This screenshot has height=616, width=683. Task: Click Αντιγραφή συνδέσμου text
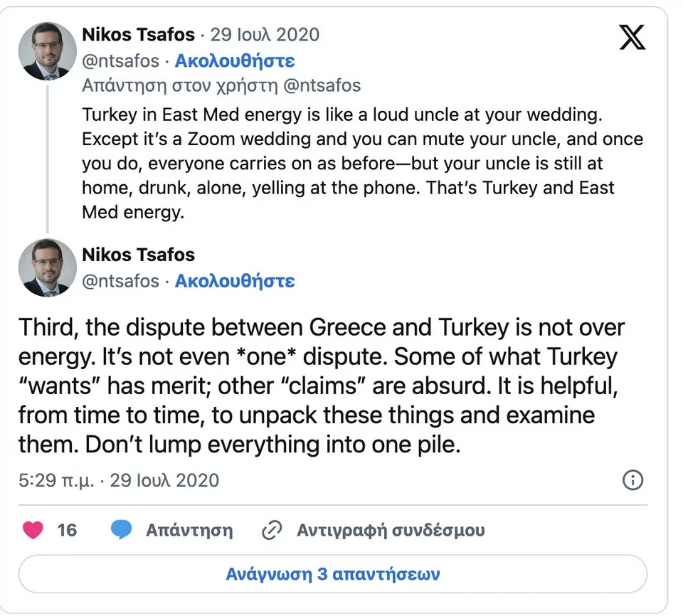(391, 530)
